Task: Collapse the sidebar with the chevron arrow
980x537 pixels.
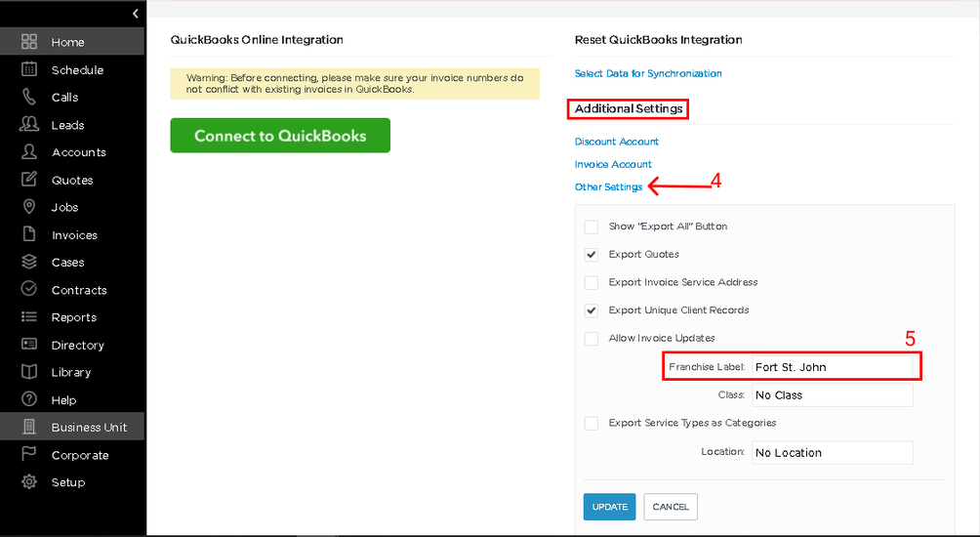Action: tap(135, 13)
